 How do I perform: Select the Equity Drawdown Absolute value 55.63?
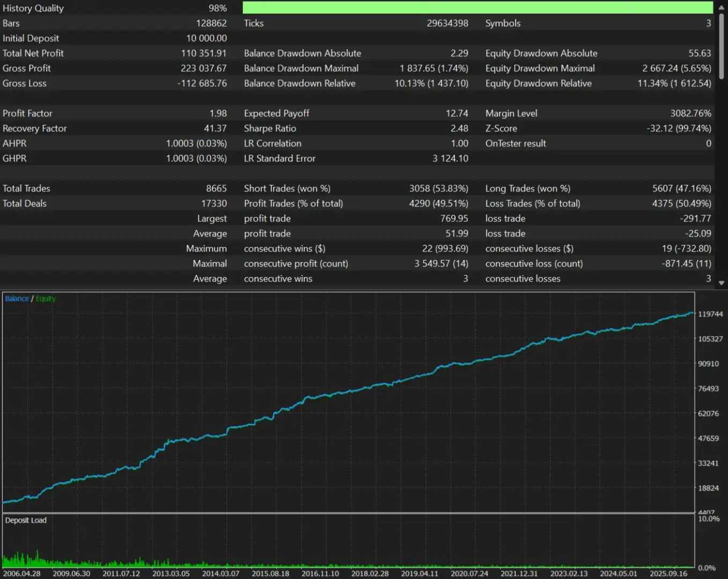[700, 53]
